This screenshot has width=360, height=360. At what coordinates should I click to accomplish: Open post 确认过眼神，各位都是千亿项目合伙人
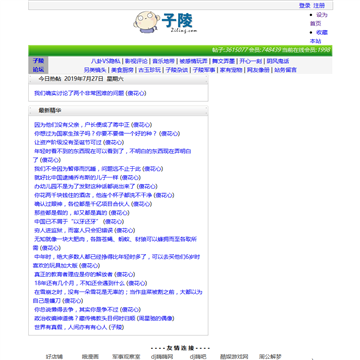pos(82,204)
